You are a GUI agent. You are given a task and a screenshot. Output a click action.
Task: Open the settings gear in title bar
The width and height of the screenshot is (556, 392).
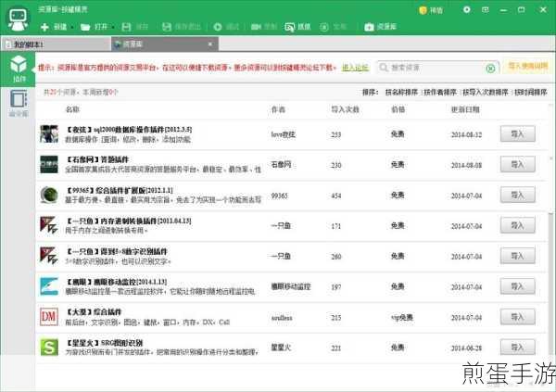[467, 9]
